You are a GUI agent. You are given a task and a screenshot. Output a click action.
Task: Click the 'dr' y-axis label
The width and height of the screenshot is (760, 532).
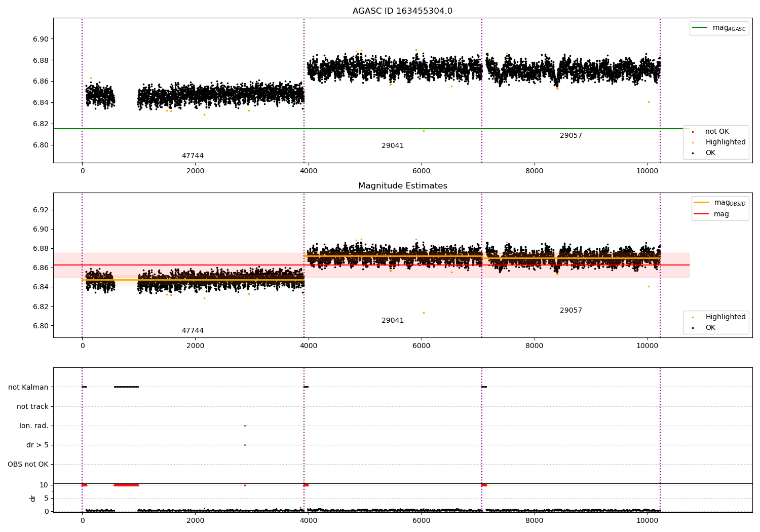click(x=33, y=498)
